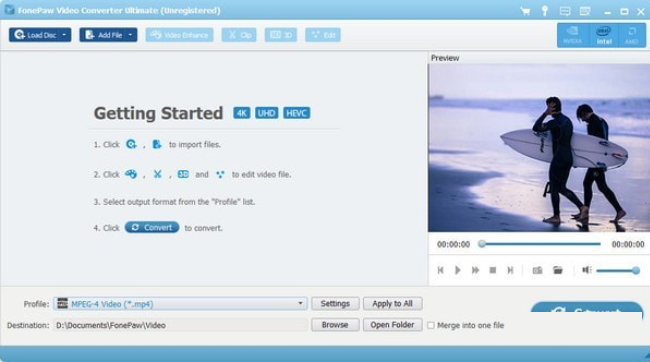
Task: Click the scissors clip icon in step 2
Action: (x=158, y=174)
